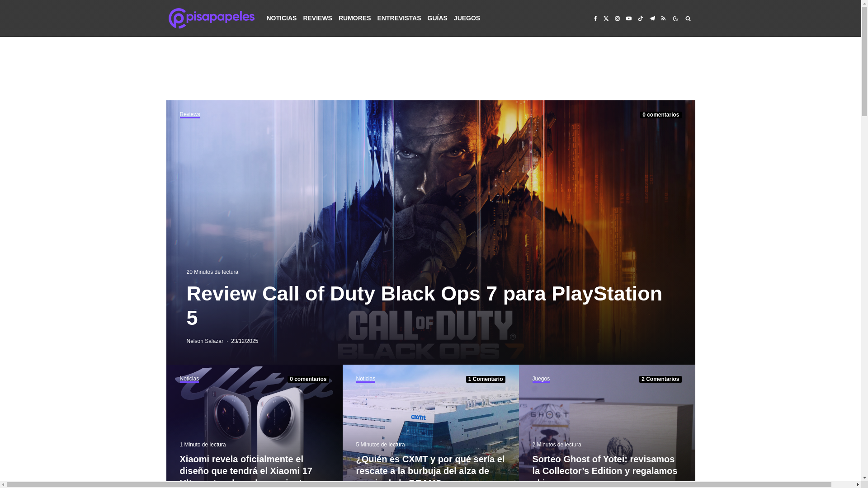Screen dimensions: 868x488
Task: Open Review Call of Duty Black Ops 7 headline
Action: [x=424, y=305]
